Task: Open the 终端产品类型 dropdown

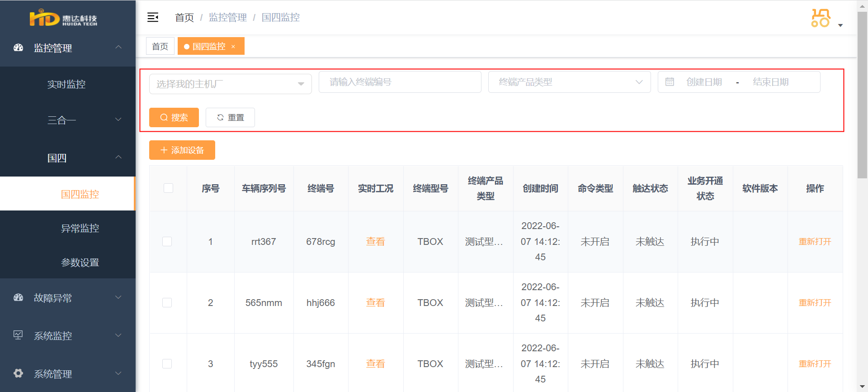Action: [570, 82]
